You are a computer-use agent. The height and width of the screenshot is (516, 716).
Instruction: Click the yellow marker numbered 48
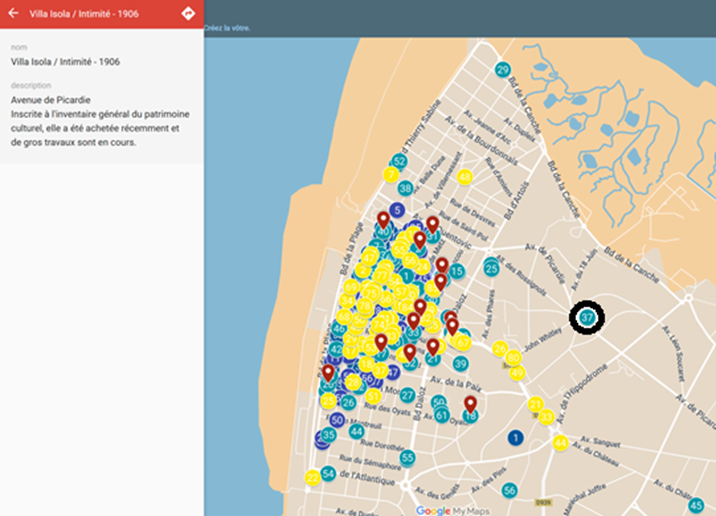[x=464, y=177]
